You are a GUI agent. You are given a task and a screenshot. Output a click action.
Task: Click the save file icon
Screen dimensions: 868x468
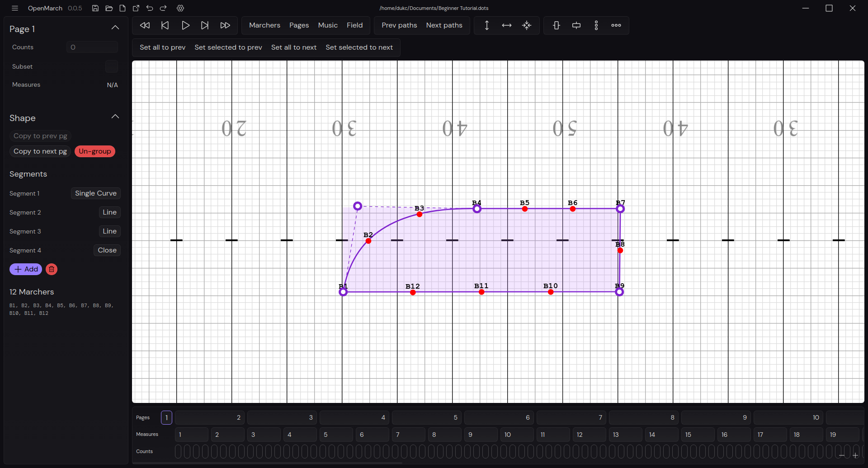95,8
